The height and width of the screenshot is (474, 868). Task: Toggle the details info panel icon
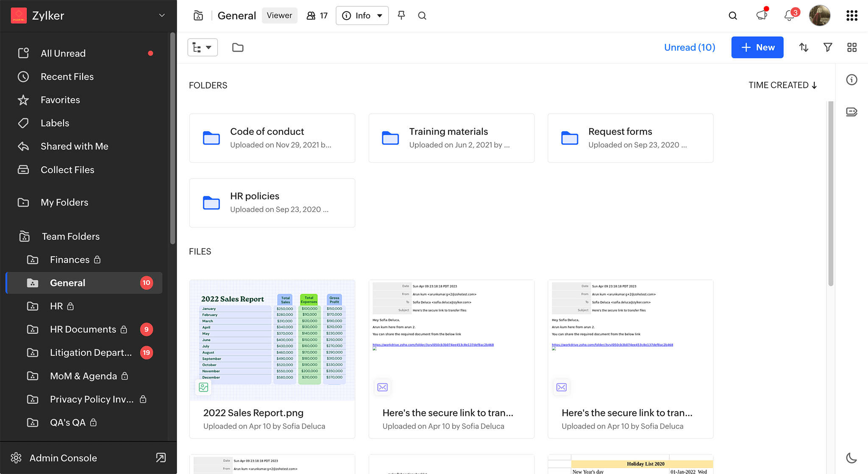(x=851, y=80)
